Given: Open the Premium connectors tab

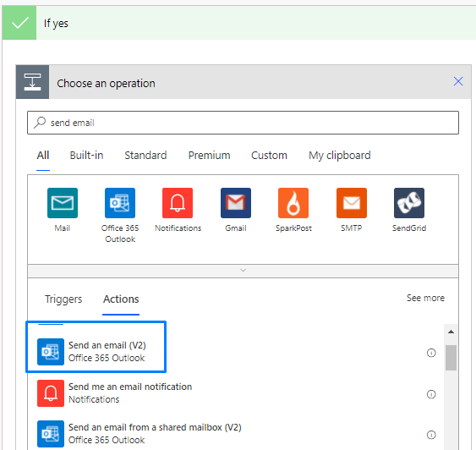Looking at the screenshot, I should [209, 156].
